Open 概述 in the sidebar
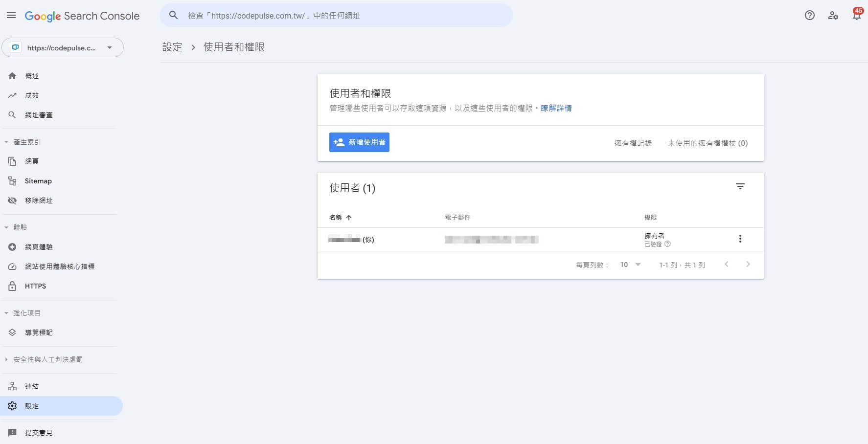This screenshot has width=868, height=444. coord(32,76)
